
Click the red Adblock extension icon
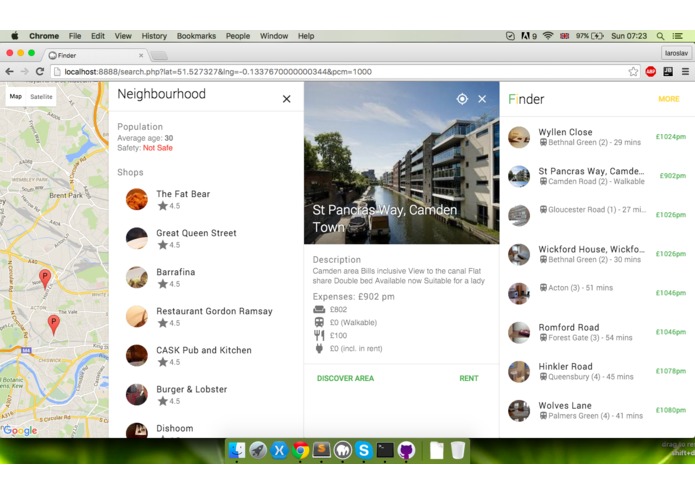[x=650, y=71]
